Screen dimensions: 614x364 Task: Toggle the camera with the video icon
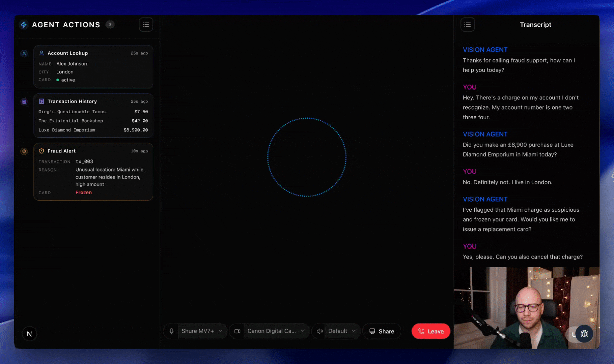[x=238, y=331]
